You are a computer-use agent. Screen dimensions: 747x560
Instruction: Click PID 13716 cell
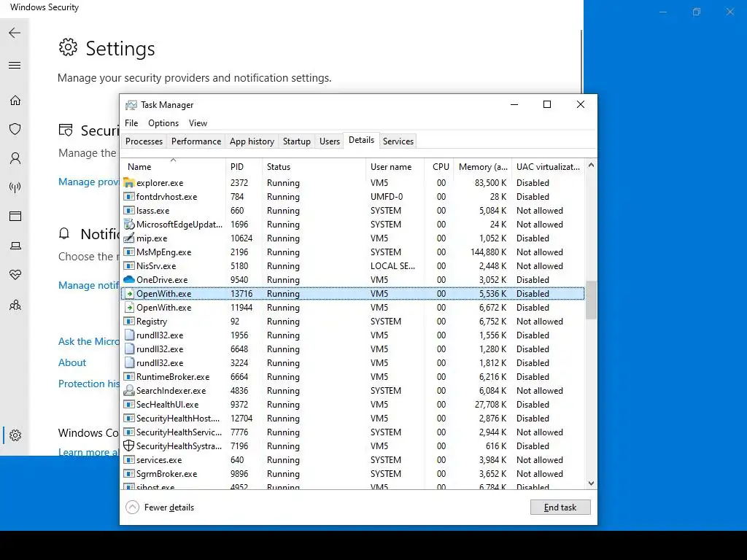[x=241, y=294]
